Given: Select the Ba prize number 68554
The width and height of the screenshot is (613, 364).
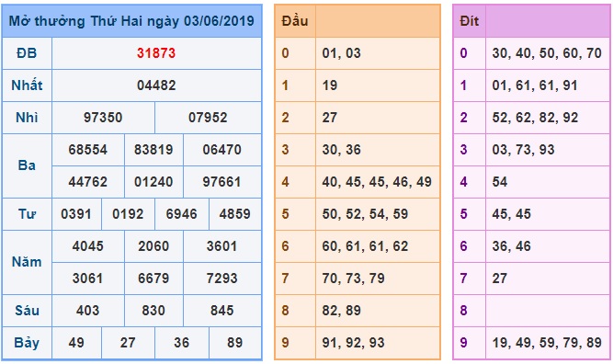Looking at the screenshot, I should click(x=88, y=150).
